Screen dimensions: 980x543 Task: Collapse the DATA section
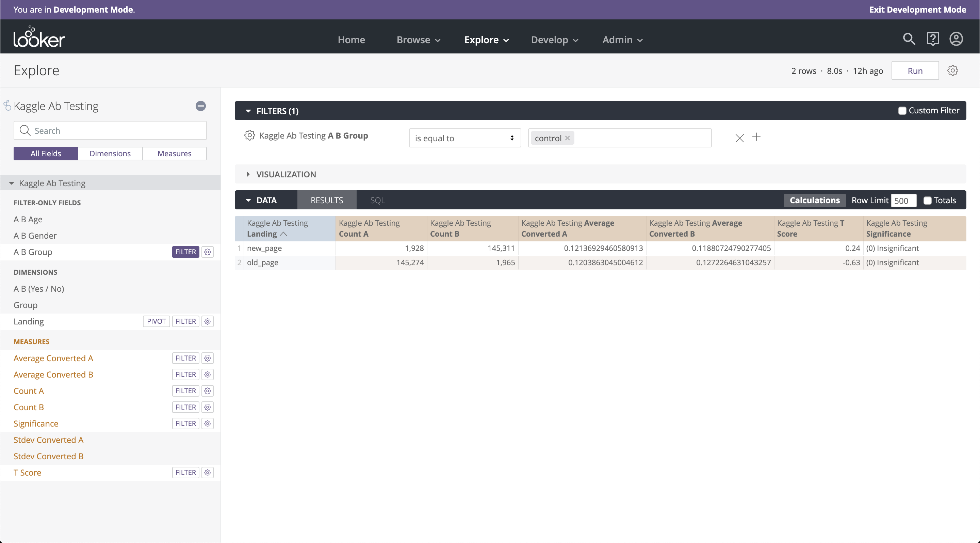pyautogui.click(x=248, y=200)
